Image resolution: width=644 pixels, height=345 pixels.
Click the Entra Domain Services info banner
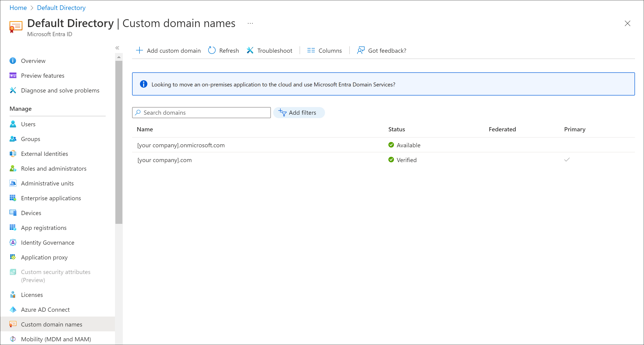coord(383,84)
